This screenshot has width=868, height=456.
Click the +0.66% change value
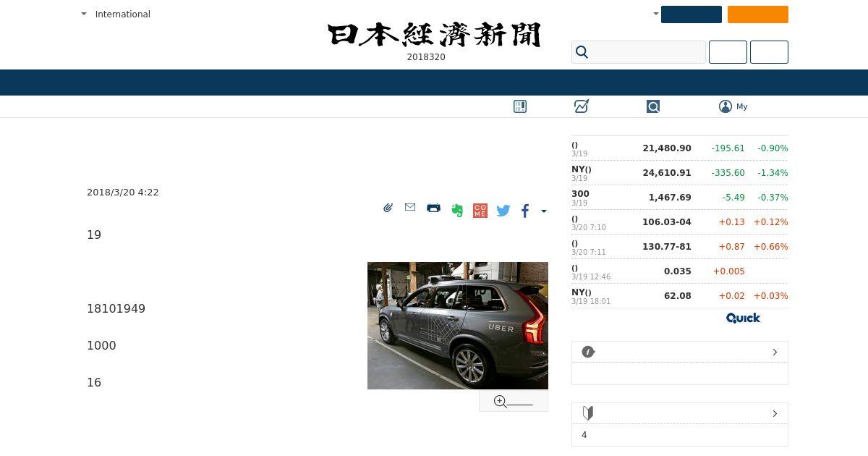coord(771,246)
